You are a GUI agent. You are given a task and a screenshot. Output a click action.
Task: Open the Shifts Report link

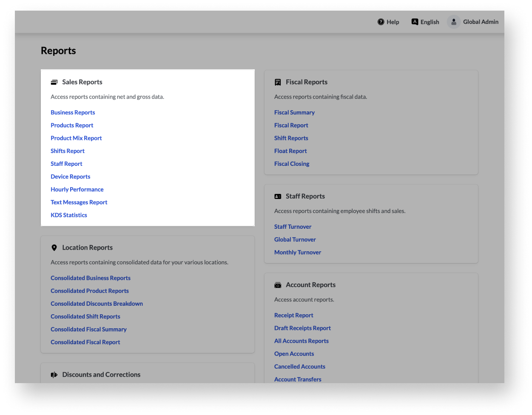coord(68,151)
